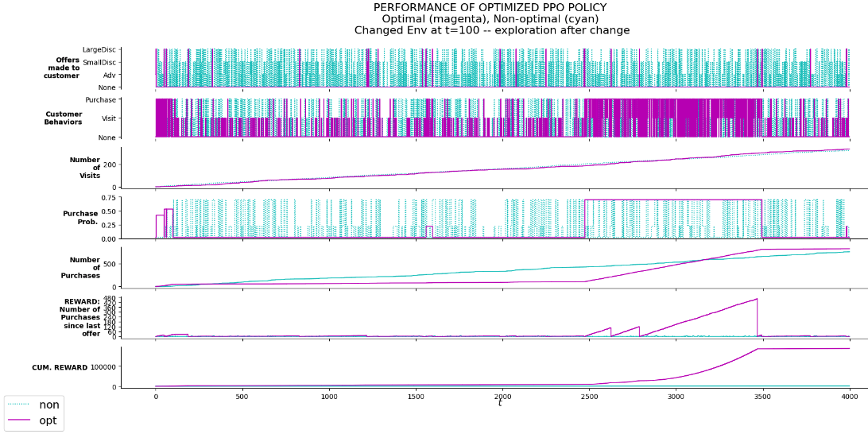Select the 'opt' legend text label
868x434 pixels.
(x=48, y=420)
